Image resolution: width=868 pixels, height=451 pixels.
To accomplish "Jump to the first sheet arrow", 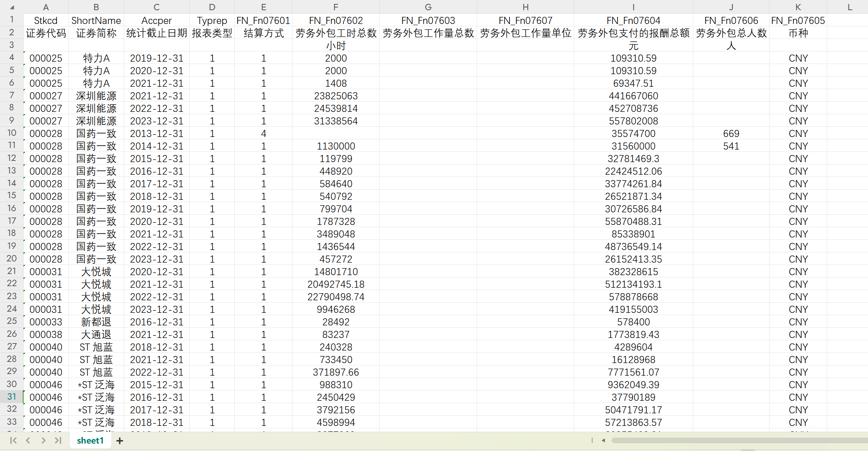I will coord(13,440).
